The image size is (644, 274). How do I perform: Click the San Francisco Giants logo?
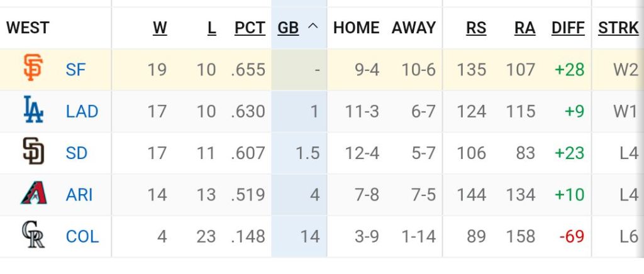pos(33,68)
